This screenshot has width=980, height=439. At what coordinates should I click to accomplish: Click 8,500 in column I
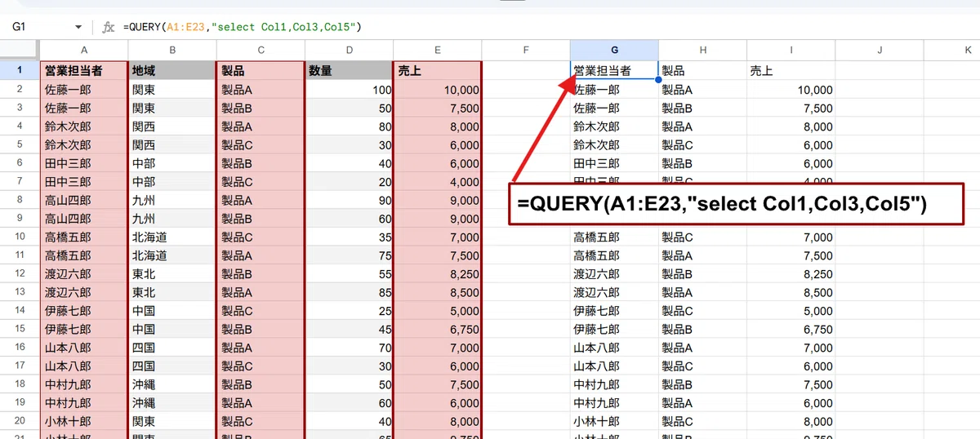[x=791, y=292]
